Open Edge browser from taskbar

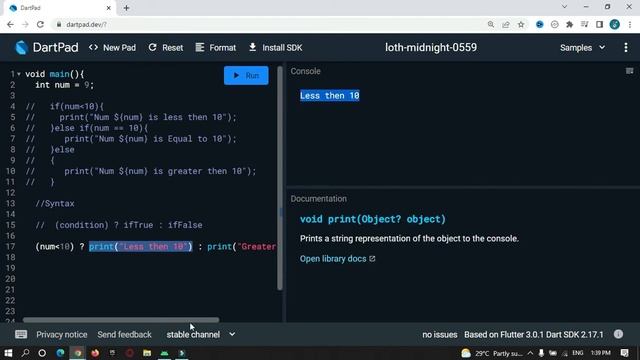(60, 353)
